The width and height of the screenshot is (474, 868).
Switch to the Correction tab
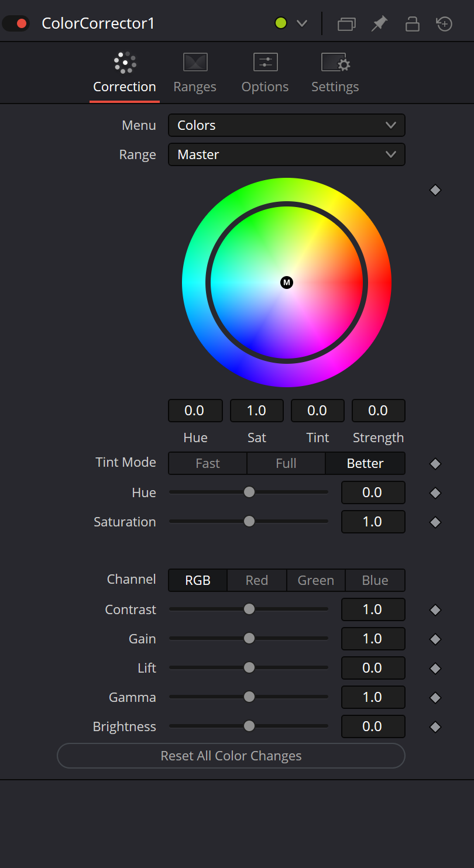click(x=125, y=74)
